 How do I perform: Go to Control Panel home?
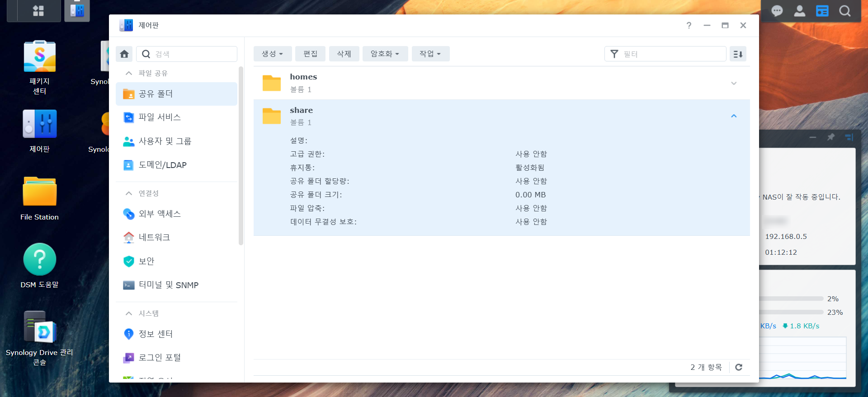[124, 54]
